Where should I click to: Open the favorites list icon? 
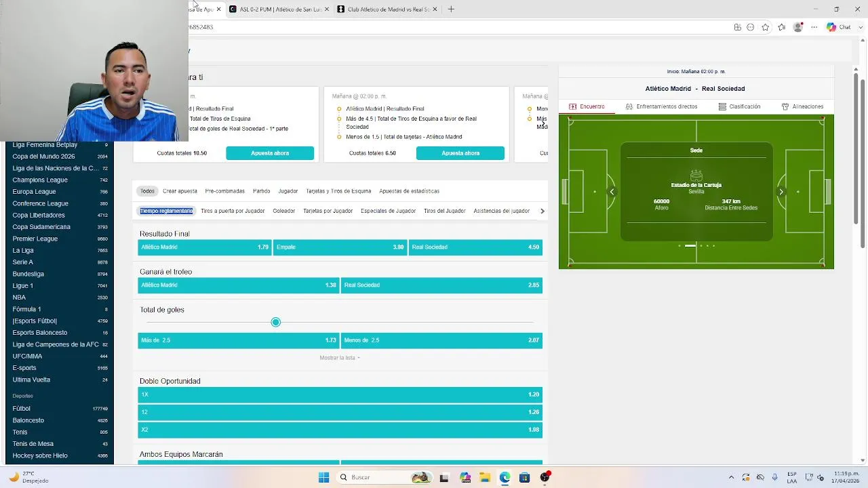(782, 27)
